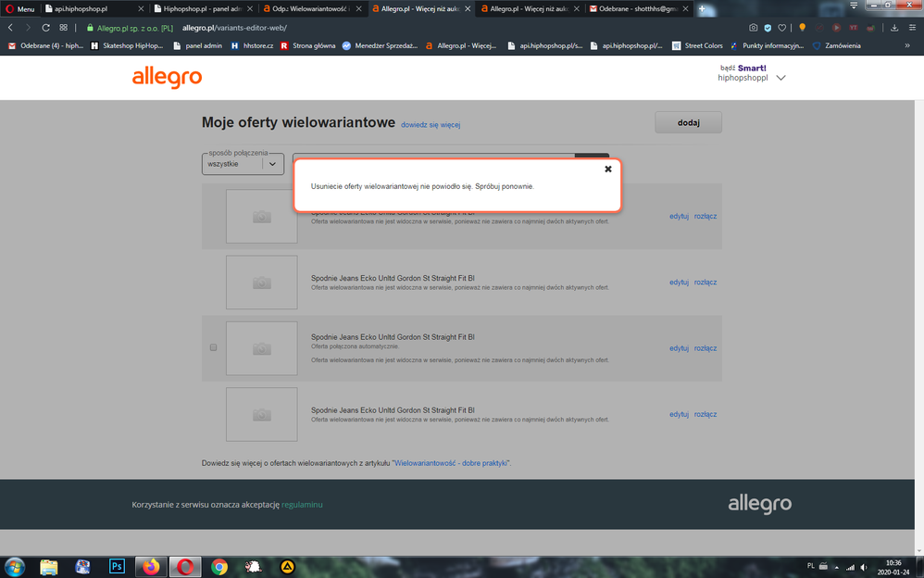
Task: Click 'edytuj' link for second offer
Action: pos(679,283)
